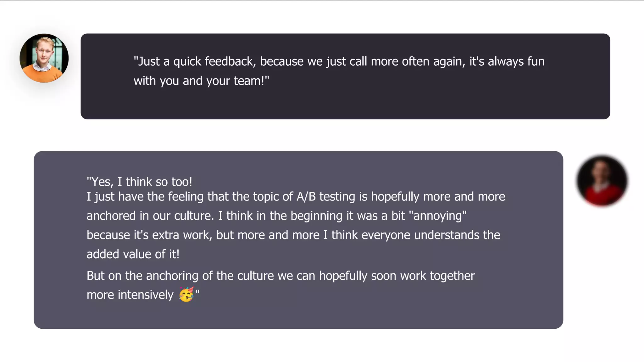Click the gray reply bubble's empty bottom area
Image resolution: width=644 pixels, height=362 pixels.
click(x=298, y=316)
